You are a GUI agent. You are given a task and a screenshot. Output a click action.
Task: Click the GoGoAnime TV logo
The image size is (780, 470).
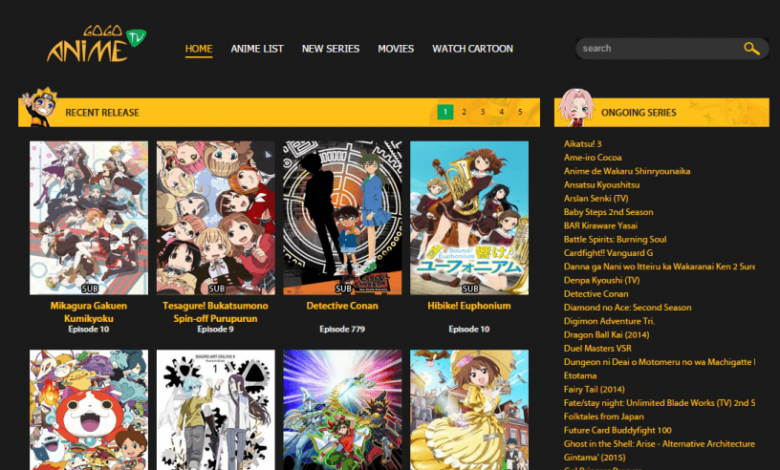(x=96, y=44)
